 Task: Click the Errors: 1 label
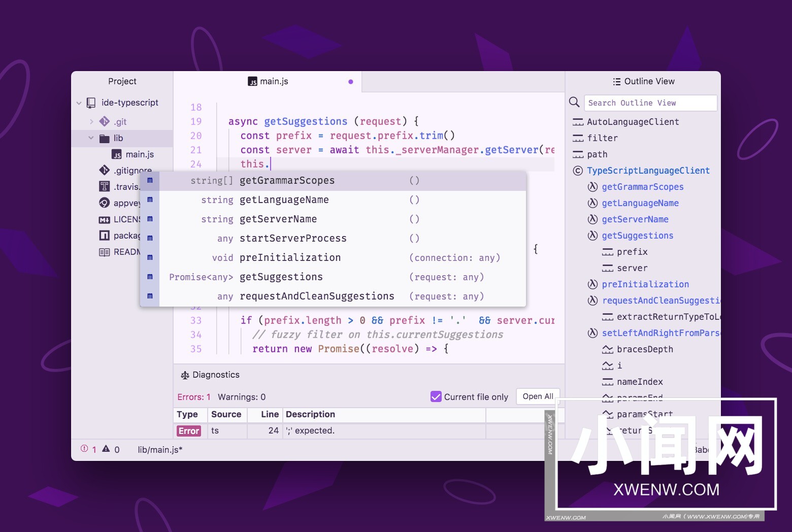pyautogui.click(x=194, y=397)
